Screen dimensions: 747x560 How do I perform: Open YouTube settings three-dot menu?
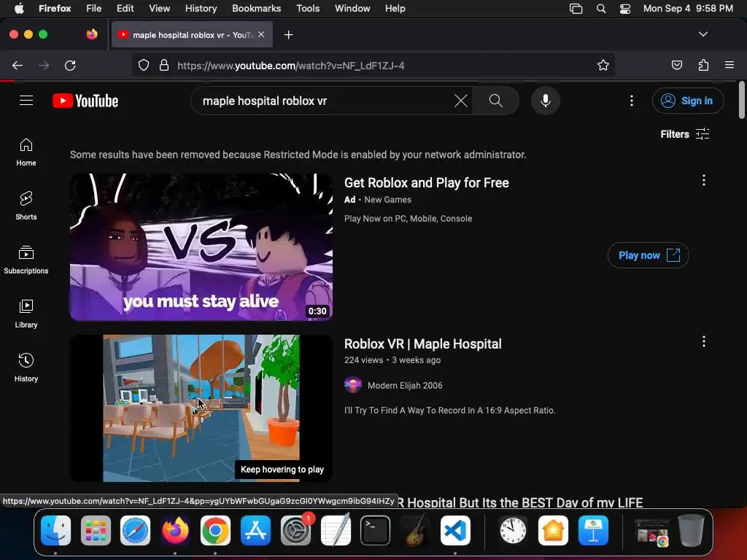coord(631,101)
